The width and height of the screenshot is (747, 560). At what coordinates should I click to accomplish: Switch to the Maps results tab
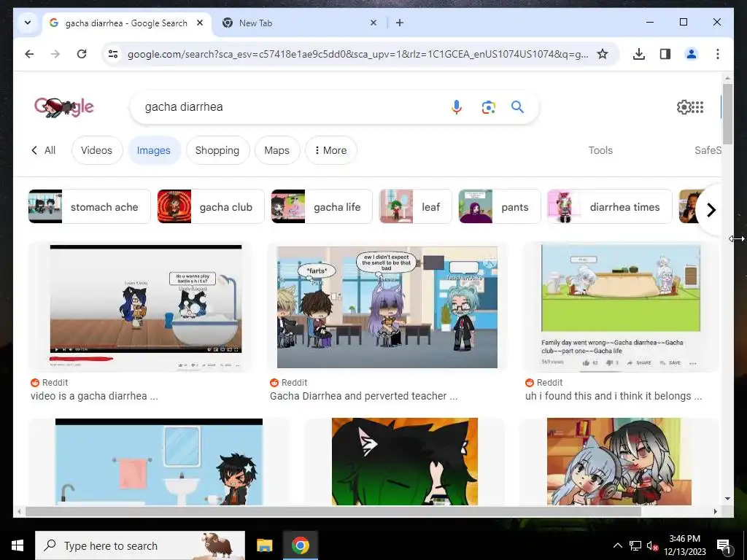[276, 150]
